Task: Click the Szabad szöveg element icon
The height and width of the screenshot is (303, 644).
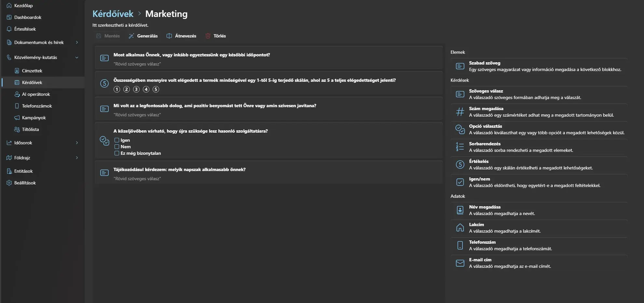Action: [x=460, y=66]
